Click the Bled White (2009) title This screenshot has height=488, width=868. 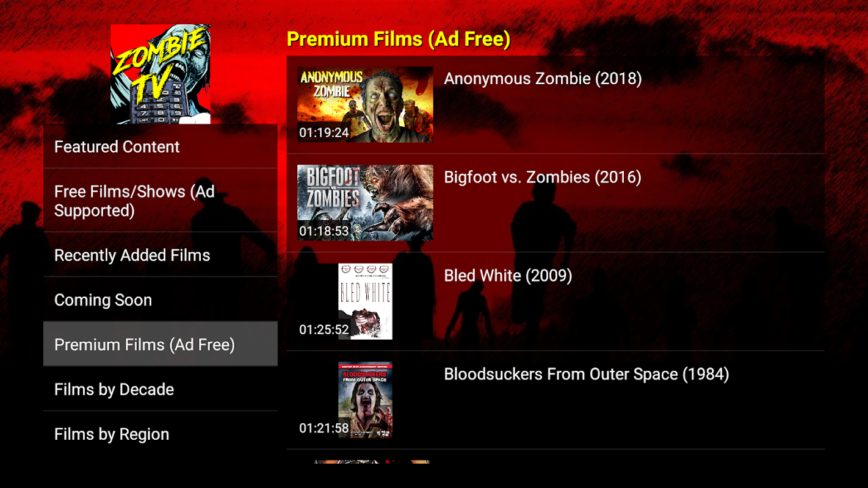tap(508, 276)
